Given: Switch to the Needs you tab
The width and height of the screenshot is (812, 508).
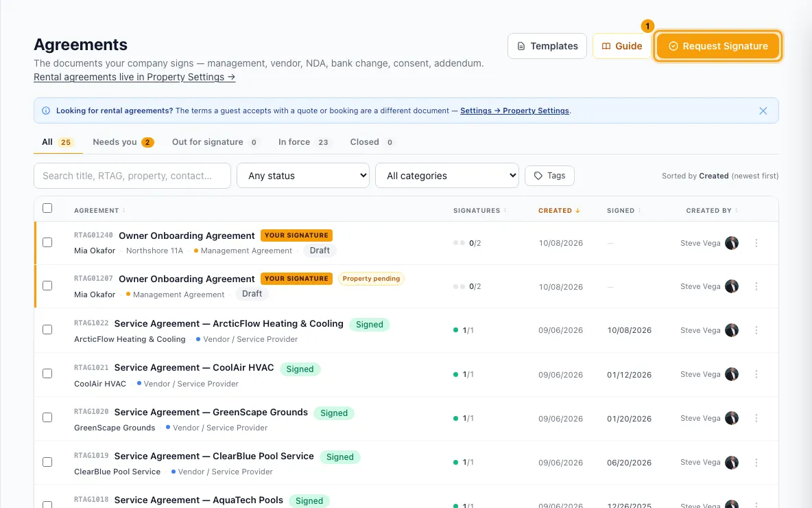Looking at the screenshot, I should tap(123, 142).
